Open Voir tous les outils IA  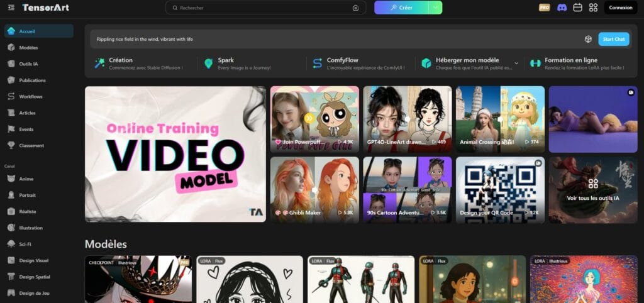click(x=593, y=190)
